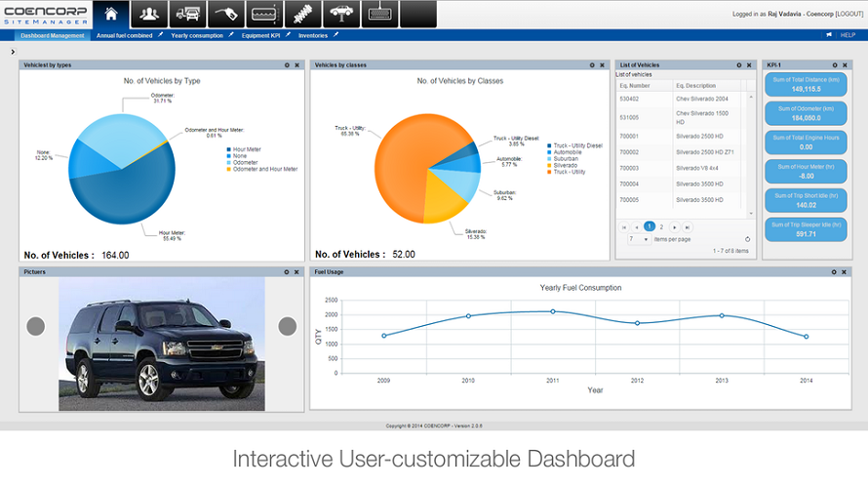
Task: Click the 2011 data point on fuel chart
Action: coord(552,312)
